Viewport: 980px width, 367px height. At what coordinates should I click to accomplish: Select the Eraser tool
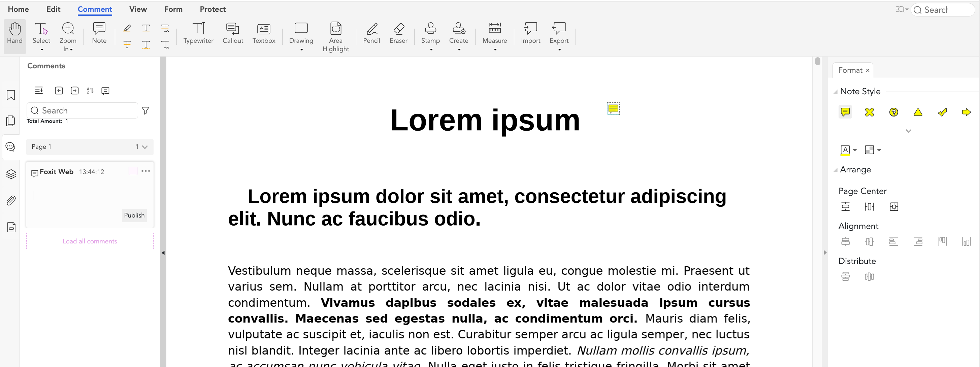coord(398,33)
